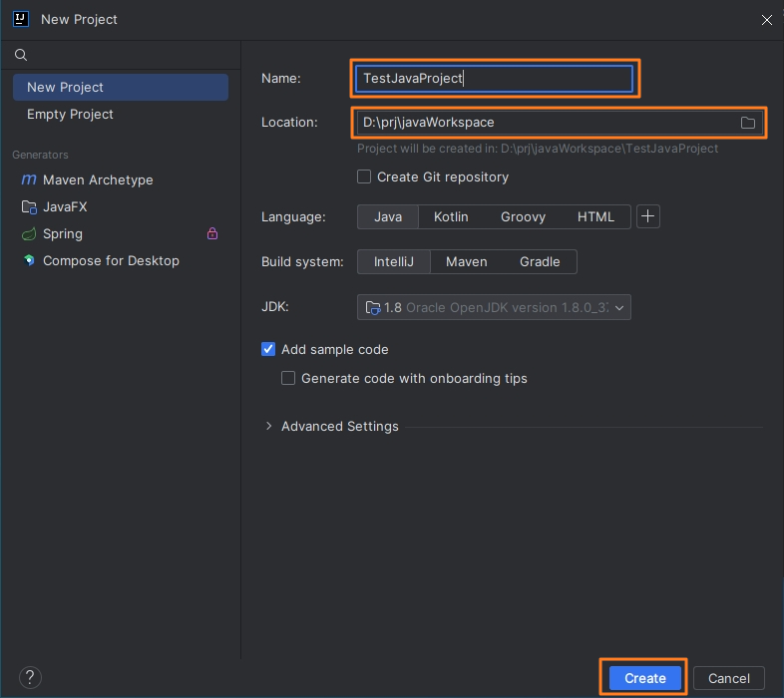Viewport: 784px width, 698px height.
Task: Click the Generators section heading
Action: click(40, 155)
